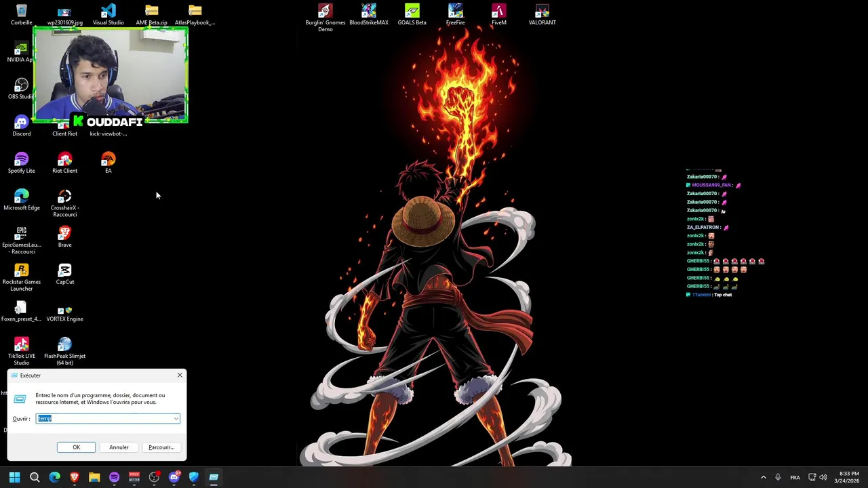868x488 pixels.
Task: Click OK in the Exécuter dialog
Action: (77, 447)
